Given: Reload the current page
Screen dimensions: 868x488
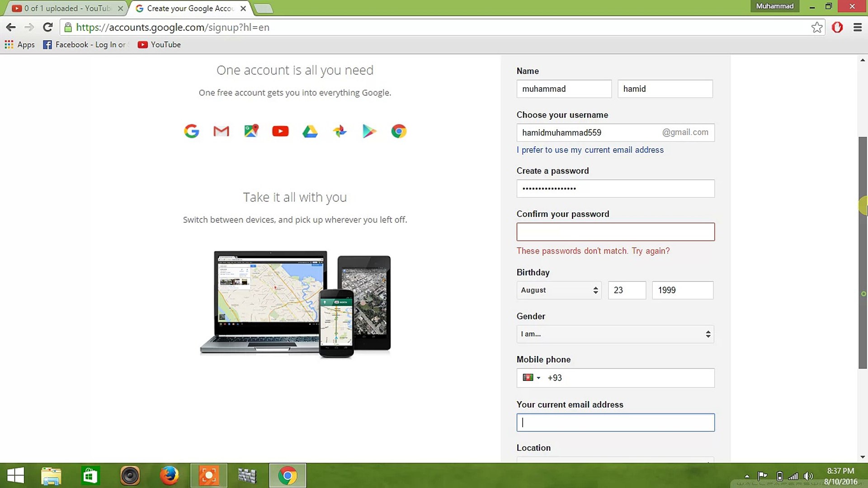Looking at the screenshot, I should pos(48,27).
